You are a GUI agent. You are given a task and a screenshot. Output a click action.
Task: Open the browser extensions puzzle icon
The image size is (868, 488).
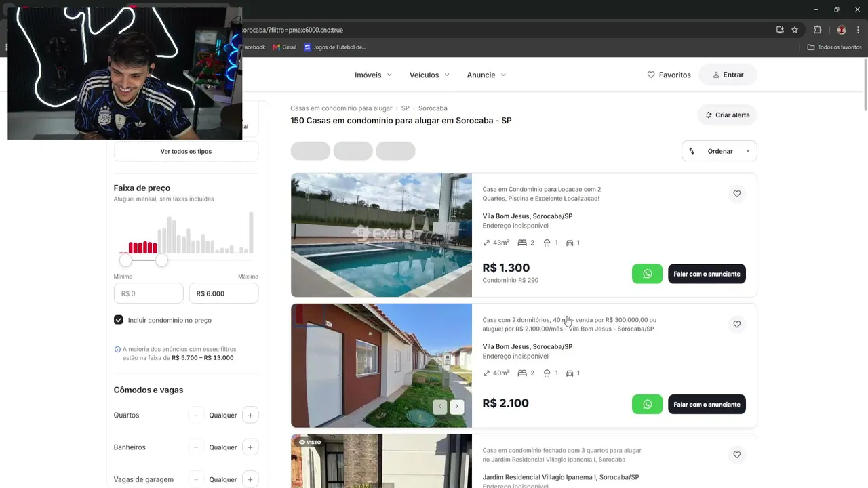pyautogui.click(x=817, y=30)
